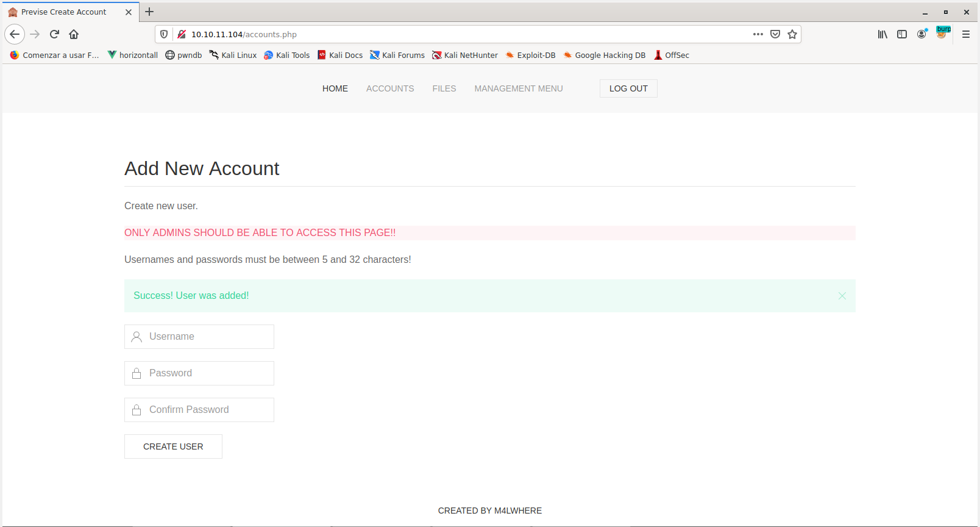Reload the current page
980x527 pixels.
[x=54, y=34]
